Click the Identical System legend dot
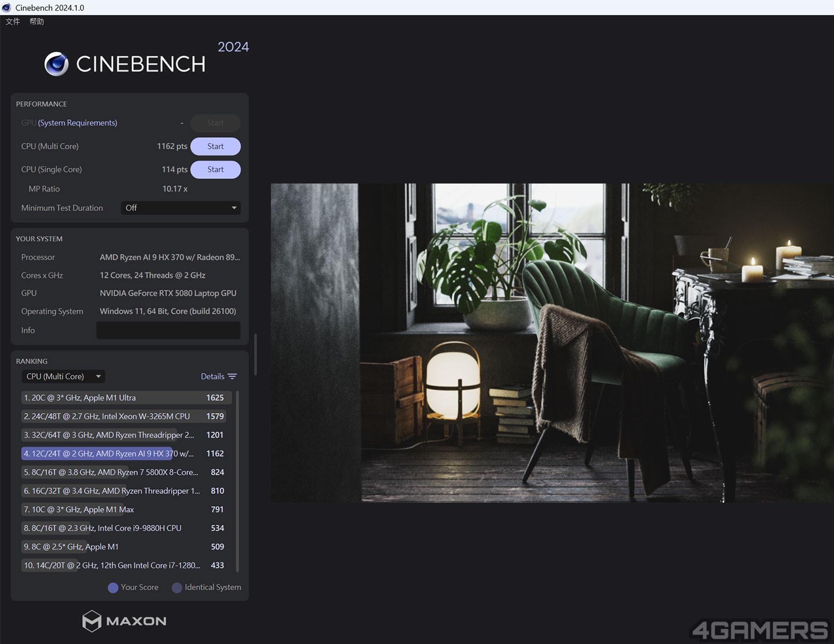 [177, 588]
